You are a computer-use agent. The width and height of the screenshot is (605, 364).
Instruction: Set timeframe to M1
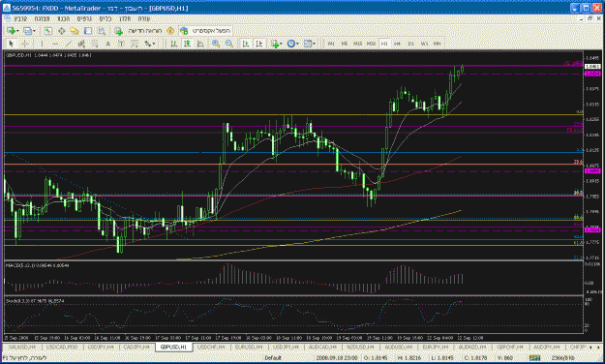coord(331,44)
